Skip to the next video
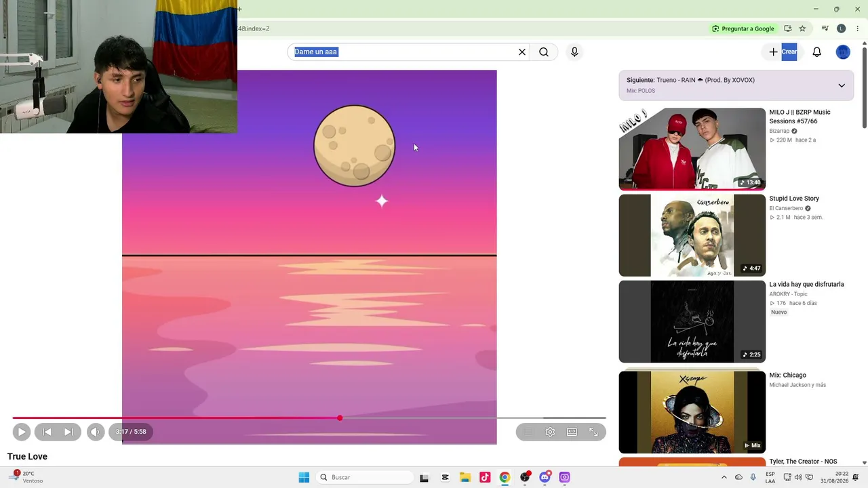Screen dimensions: 868x488 (x=68, y=432)
